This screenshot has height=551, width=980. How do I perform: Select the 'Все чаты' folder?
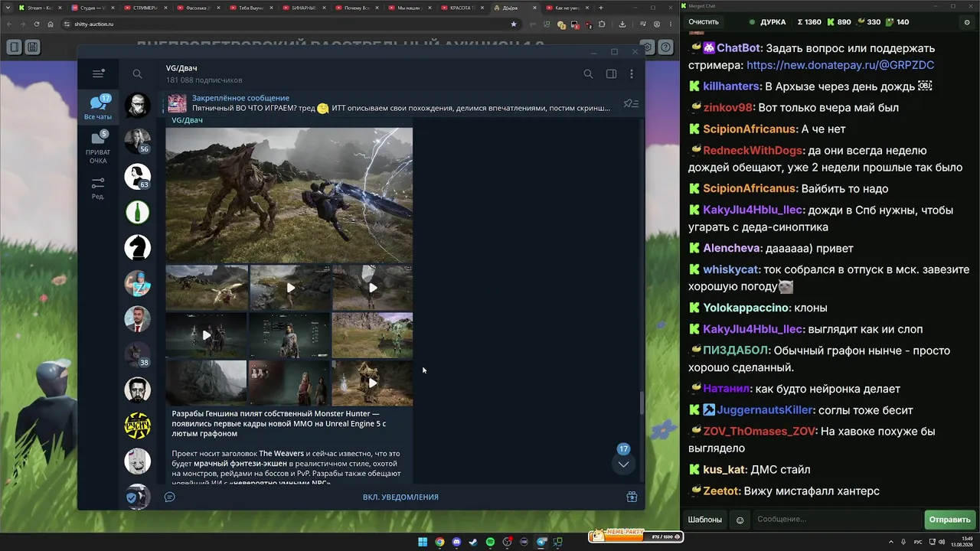[98, 107]
